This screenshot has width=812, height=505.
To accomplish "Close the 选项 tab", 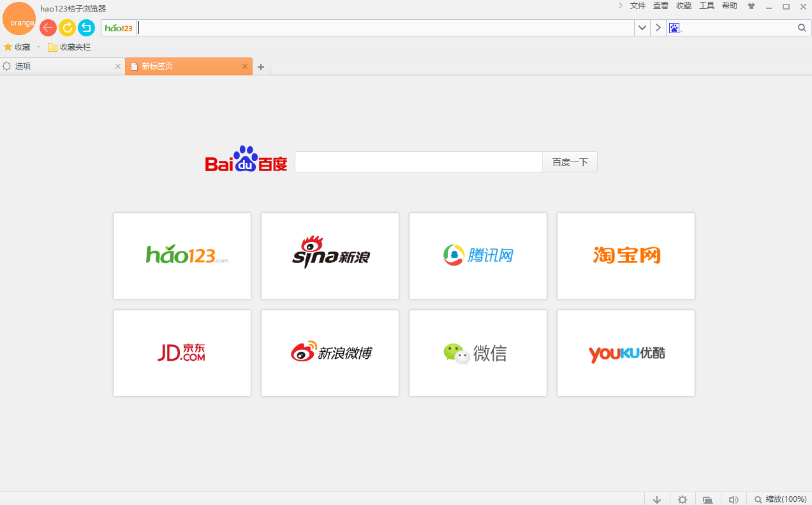I will click(118, 66).
